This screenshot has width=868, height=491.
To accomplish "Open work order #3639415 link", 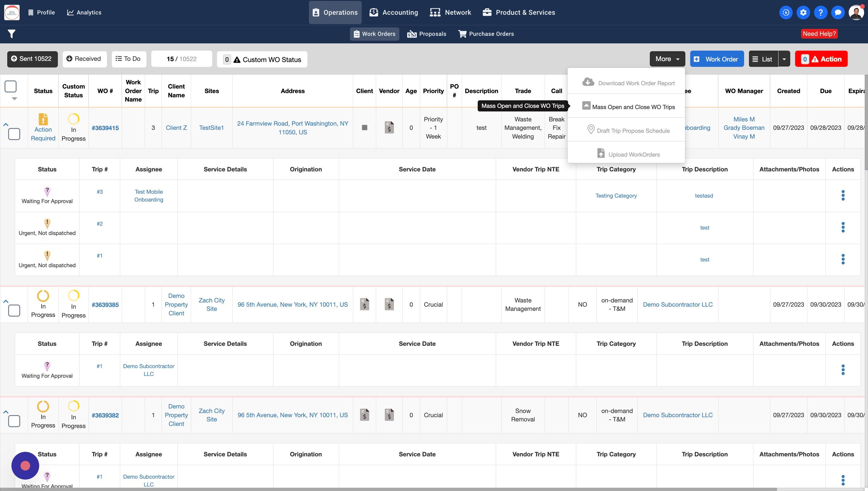I will [x=105, y=128].
